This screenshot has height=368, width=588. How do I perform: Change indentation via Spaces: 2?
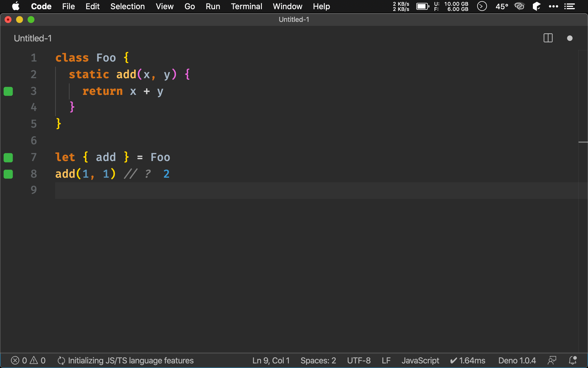318,360
